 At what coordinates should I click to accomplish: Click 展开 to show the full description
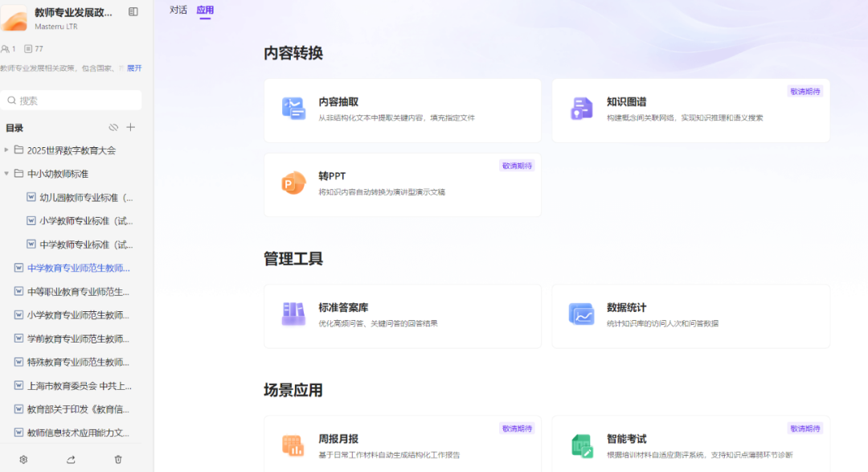[134, 68]
